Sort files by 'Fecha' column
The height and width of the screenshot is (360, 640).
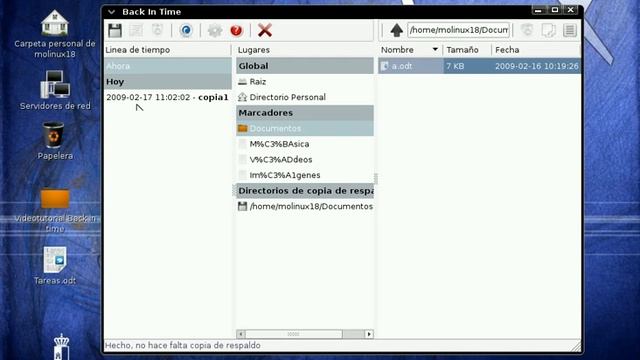point(536,50)
